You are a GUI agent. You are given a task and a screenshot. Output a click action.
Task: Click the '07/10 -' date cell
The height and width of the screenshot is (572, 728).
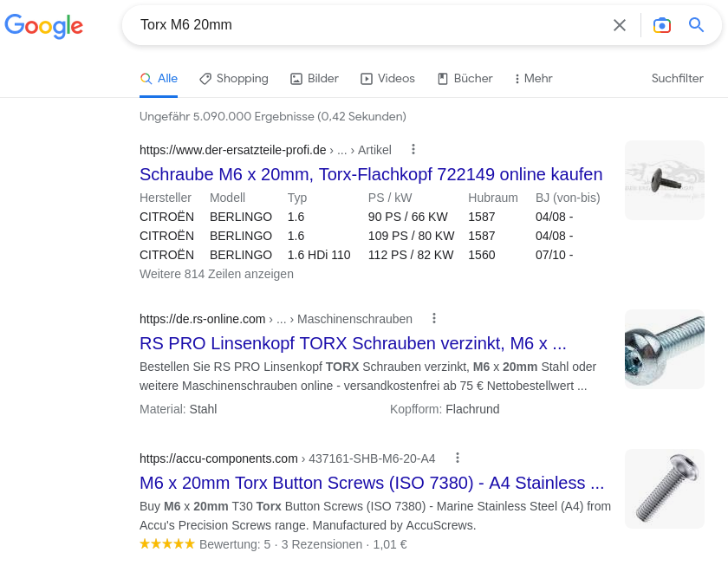pyautogui.click(x=555, y=256)
